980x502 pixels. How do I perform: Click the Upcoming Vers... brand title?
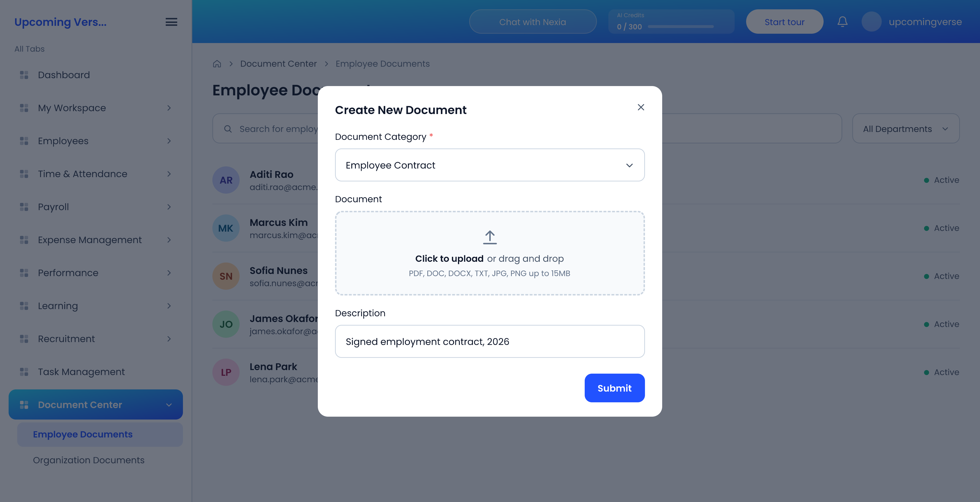pos(61,22)
